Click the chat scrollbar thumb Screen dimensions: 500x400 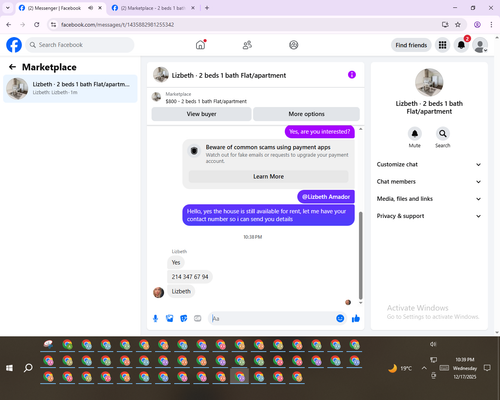pyautogui.click(x=360, y=256)
